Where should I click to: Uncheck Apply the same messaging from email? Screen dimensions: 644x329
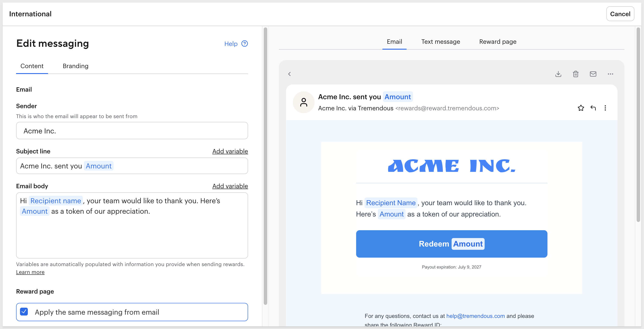click(24, 312)
